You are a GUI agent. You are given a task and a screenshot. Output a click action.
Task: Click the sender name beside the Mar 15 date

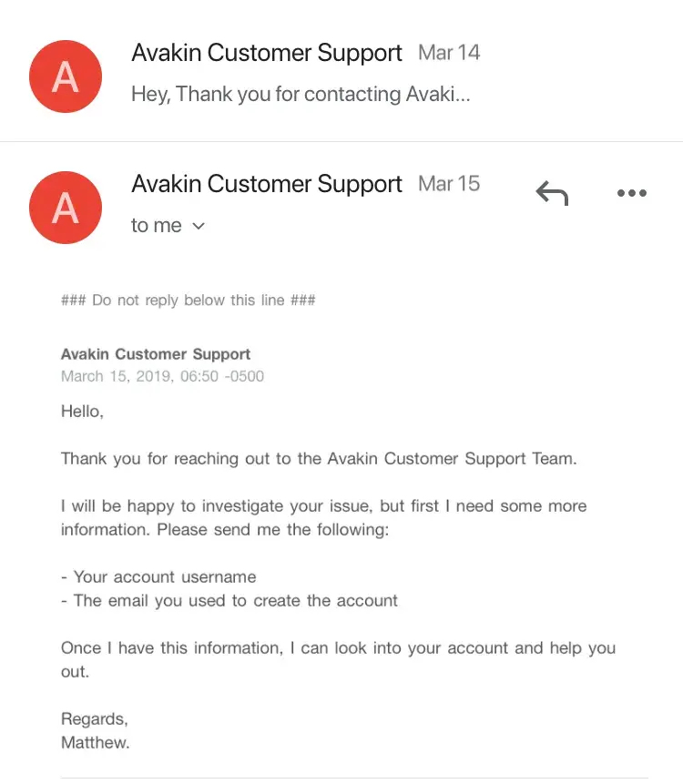pos(267,184)
